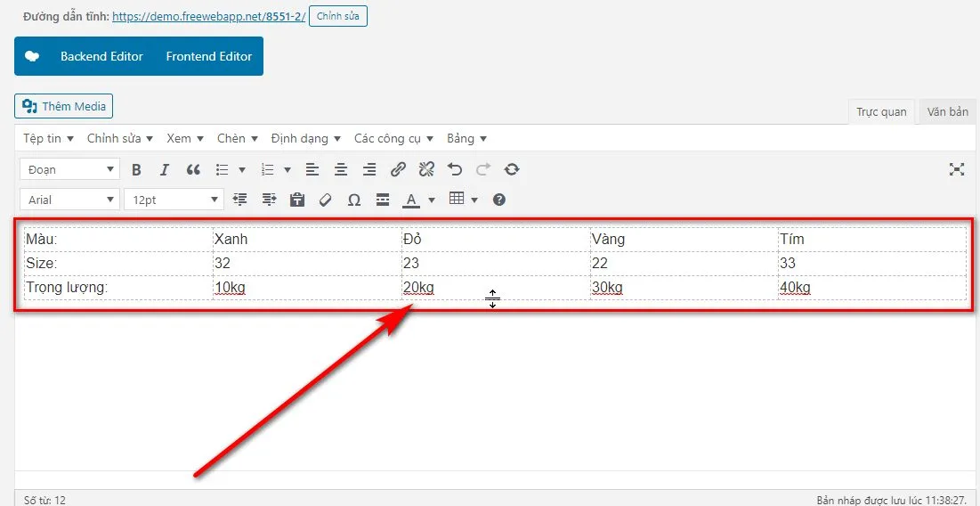Switch to Văn bản tab
This screenshot has width=980, height=506.
click(947, 112)
